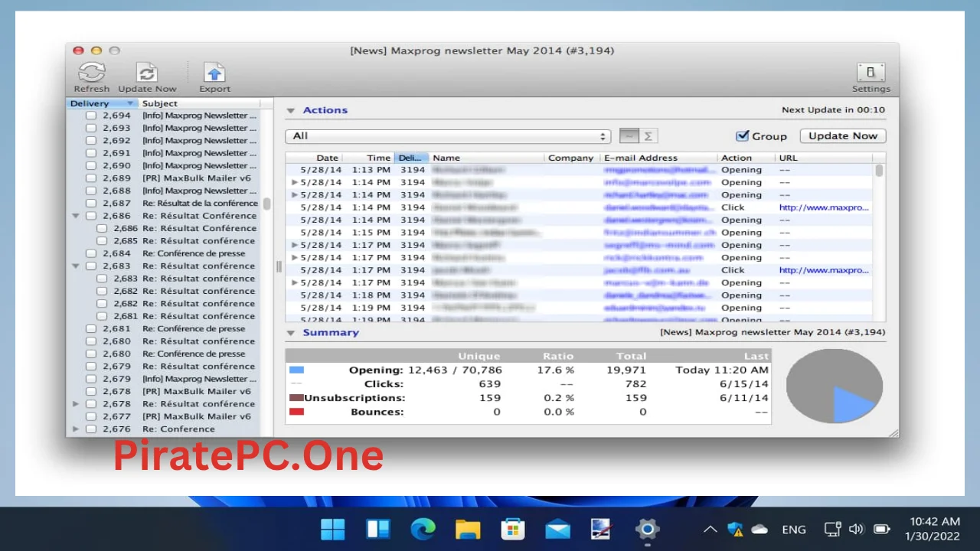Viewport: 980px width, 551px height.
Task: Click the OneDrive cloud tray icon
Action: (x=759, y=529)
